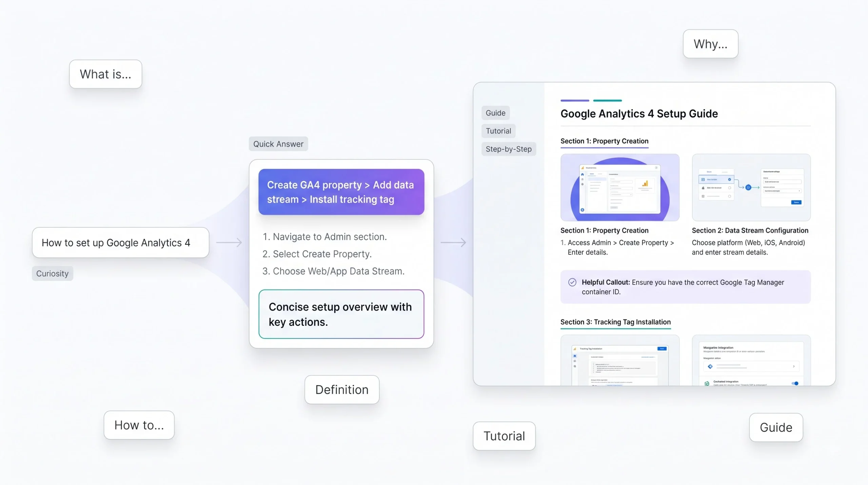868x485 pixels.
Task: Click the Why... chip
Action: [710, 44]
